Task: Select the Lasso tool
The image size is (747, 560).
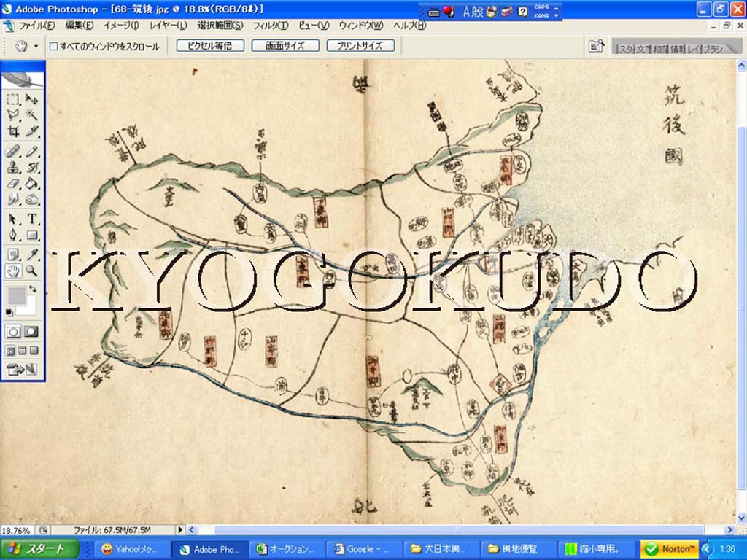Action: pos(13,114)
